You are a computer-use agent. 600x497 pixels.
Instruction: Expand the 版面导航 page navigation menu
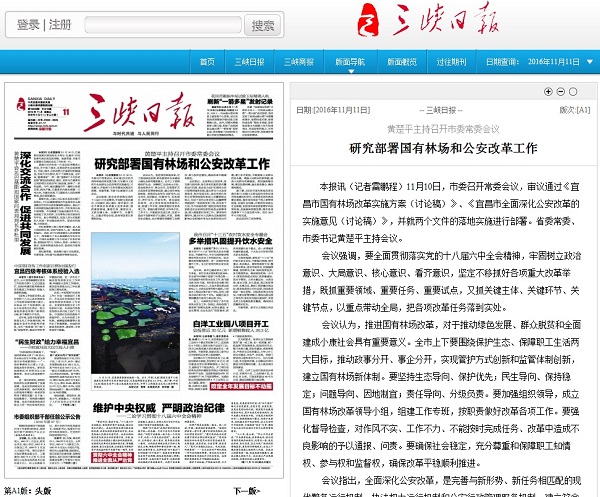point(350,62)
